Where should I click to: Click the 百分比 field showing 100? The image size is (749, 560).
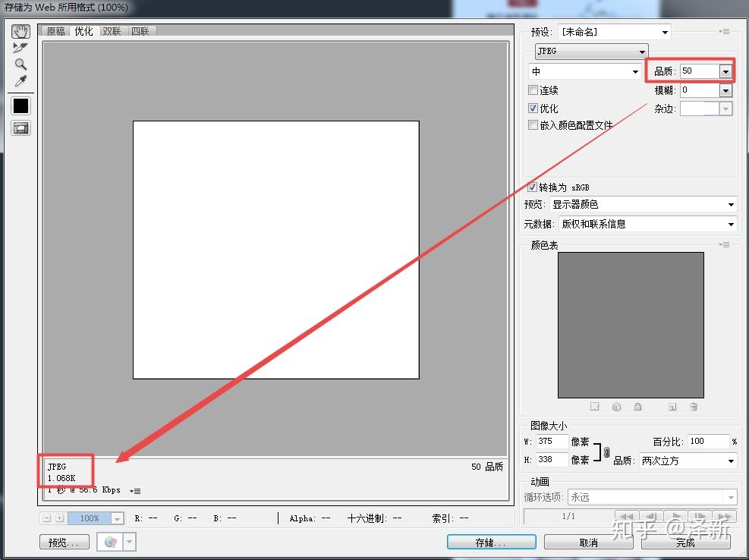tap(708, 442)
